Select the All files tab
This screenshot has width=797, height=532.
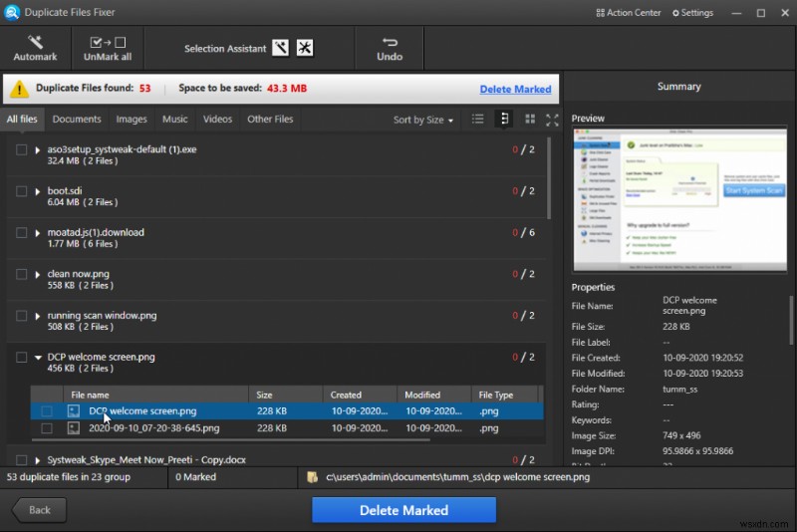22,119
